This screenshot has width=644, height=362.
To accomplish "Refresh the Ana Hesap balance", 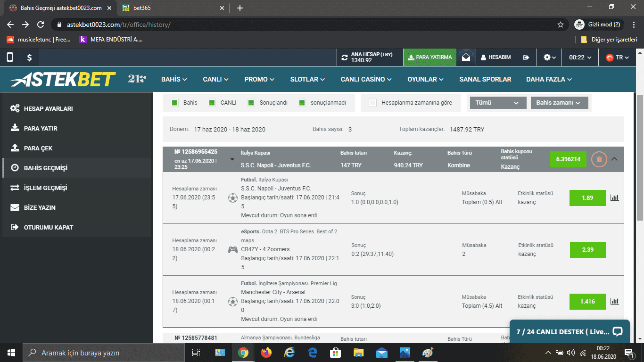I will coord(345,58).
